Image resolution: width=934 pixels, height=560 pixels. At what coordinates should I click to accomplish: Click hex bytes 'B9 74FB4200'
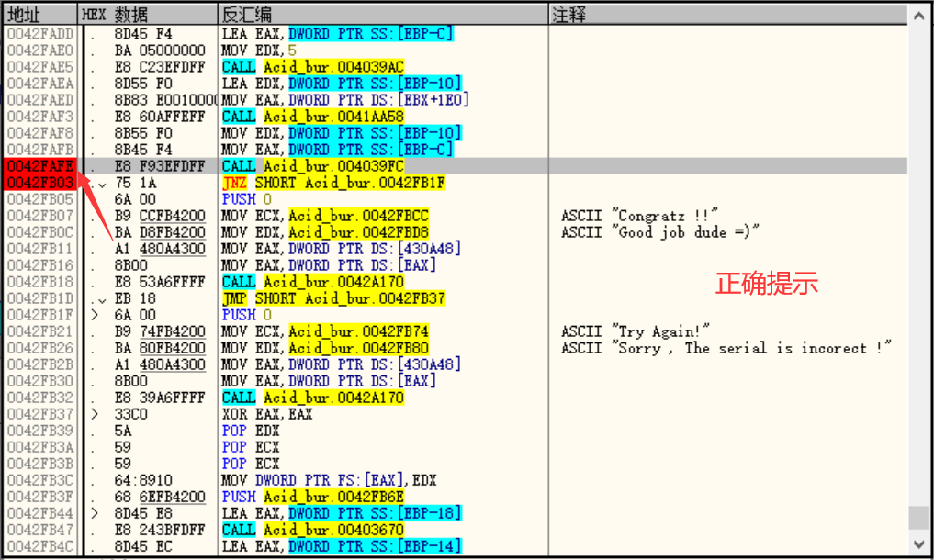160,331
